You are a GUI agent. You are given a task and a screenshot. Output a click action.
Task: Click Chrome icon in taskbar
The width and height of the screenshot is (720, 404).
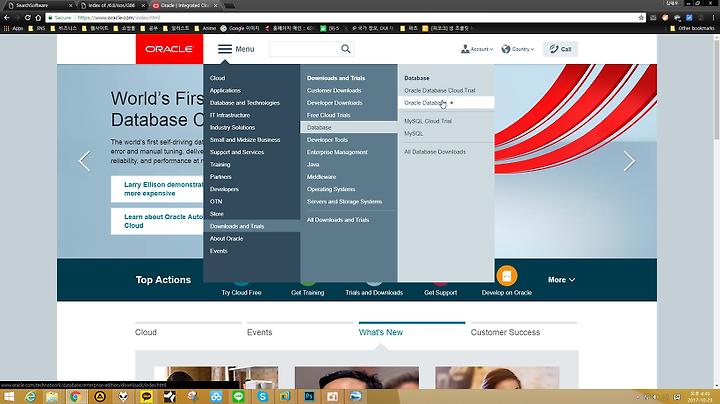[75, 397]
